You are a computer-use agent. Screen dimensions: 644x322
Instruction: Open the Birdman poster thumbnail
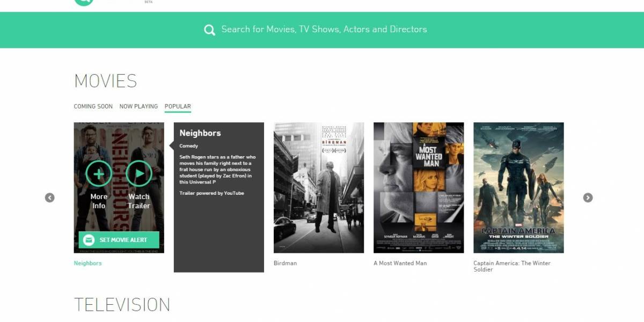(x=319, y=188)
